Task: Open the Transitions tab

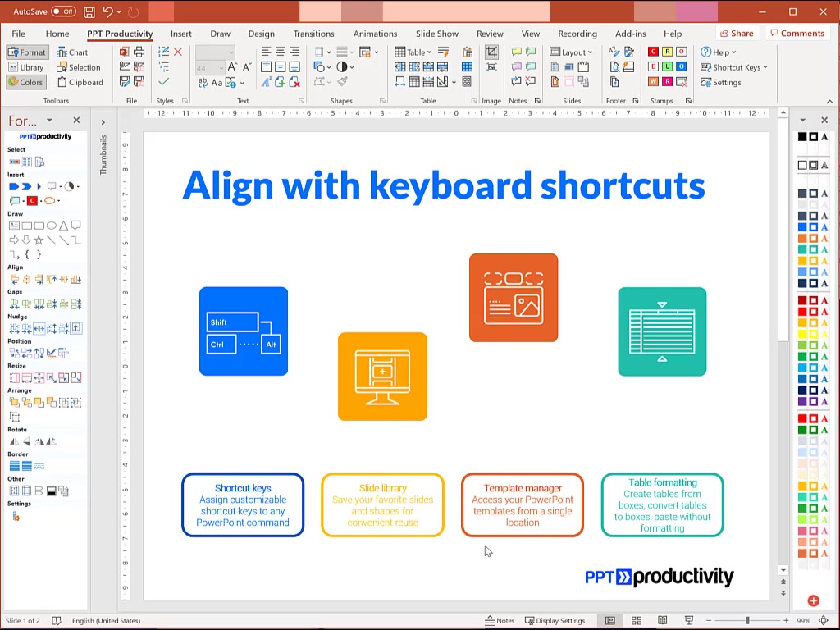Action: pyautogui.click(x=314, y=33)
